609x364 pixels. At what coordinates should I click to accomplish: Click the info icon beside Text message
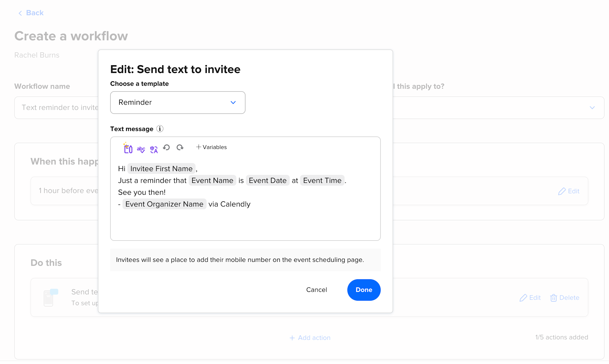coord(160,129)
